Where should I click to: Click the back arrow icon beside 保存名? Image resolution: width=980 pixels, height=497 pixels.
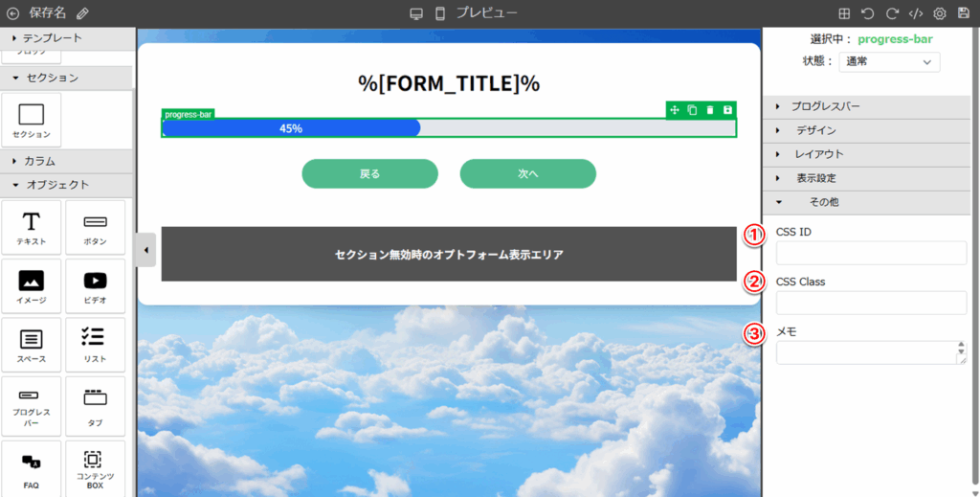coord(13,13)
